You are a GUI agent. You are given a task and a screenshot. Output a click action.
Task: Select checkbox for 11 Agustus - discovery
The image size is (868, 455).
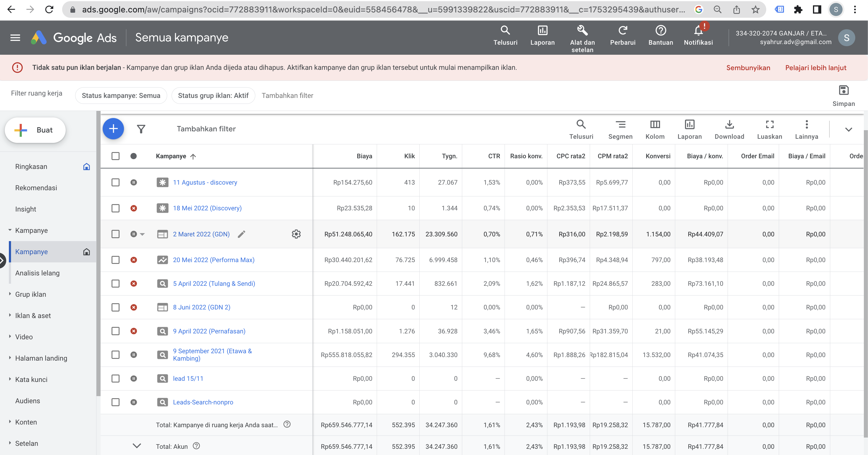(116, 182)
